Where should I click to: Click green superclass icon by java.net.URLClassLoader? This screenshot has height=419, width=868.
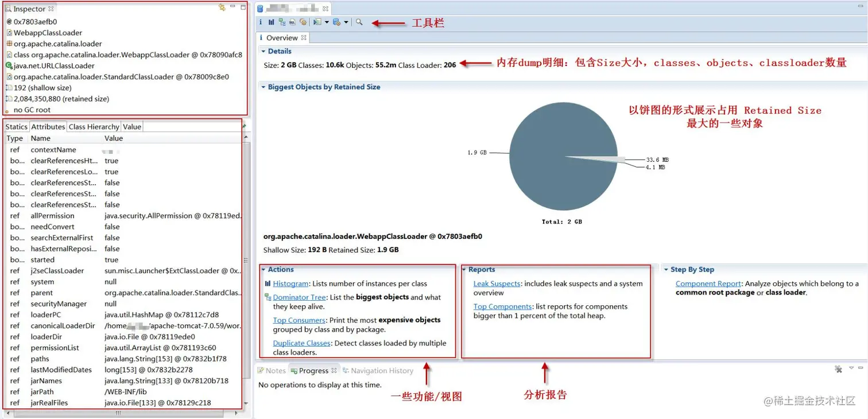(x=9, y=65)
